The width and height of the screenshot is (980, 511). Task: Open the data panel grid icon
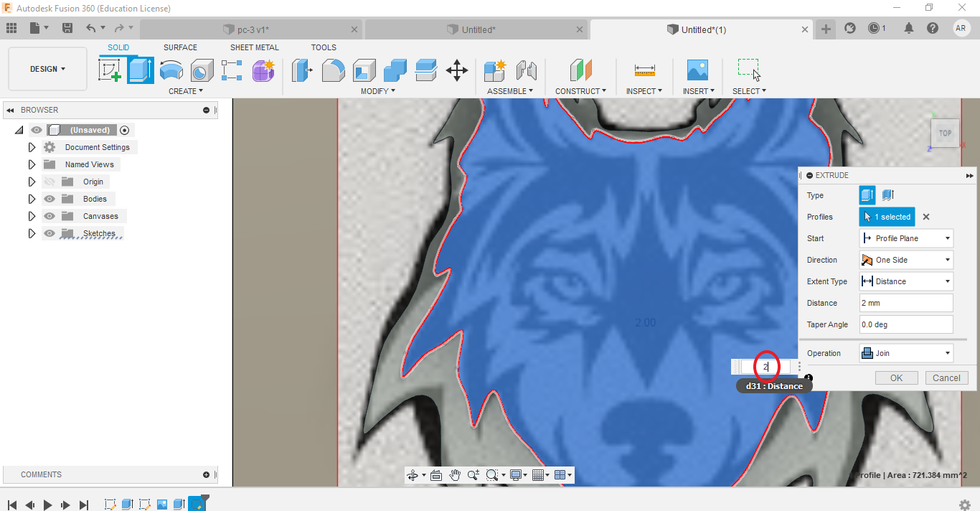(x=11, y=29)
